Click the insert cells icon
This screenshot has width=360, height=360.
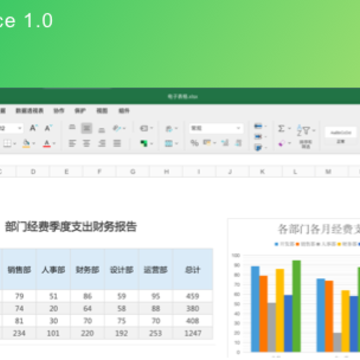[258, 126]
